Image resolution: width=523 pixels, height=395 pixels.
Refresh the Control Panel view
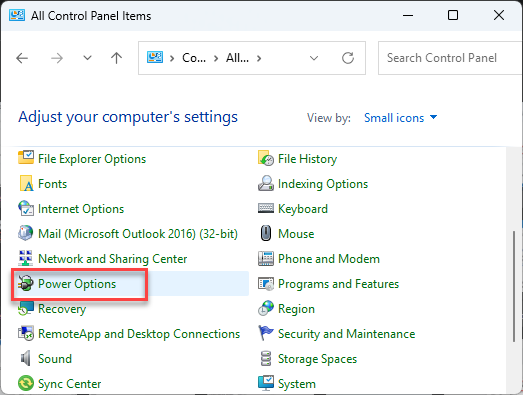point(348,58)
